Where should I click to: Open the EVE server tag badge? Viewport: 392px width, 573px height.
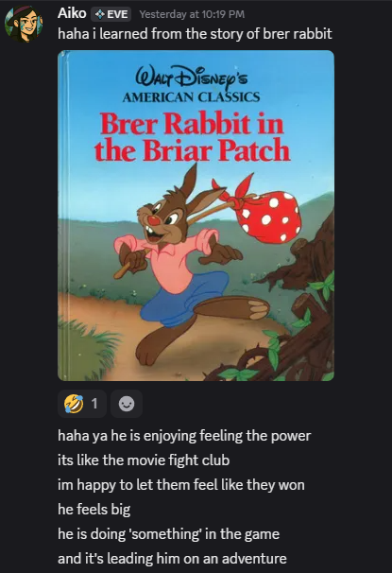[x=111, y=14]
